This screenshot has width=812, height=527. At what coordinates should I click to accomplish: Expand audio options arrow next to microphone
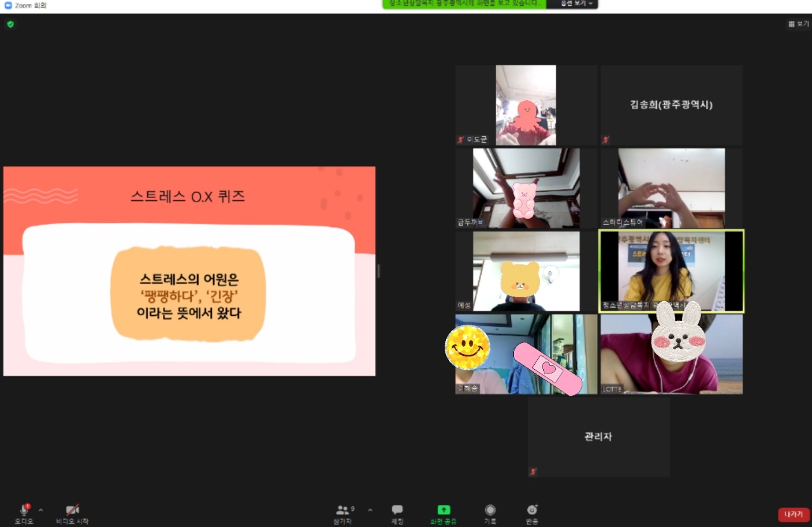41,510
